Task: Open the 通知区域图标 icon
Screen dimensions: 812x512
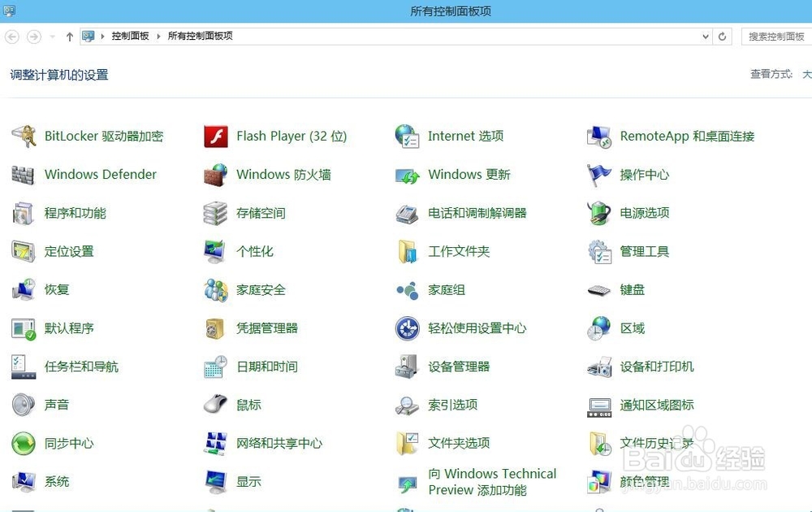Action: coord(600,407)
